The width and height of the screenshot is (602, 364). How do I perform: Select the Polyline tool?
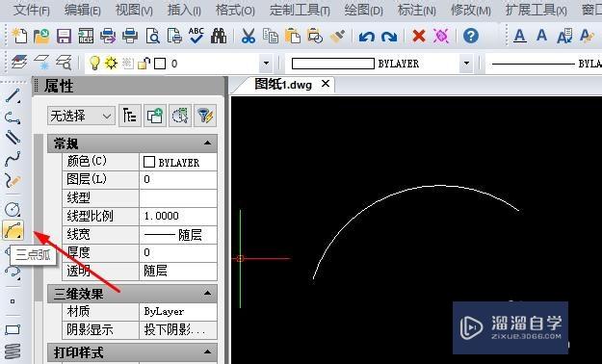13,117
